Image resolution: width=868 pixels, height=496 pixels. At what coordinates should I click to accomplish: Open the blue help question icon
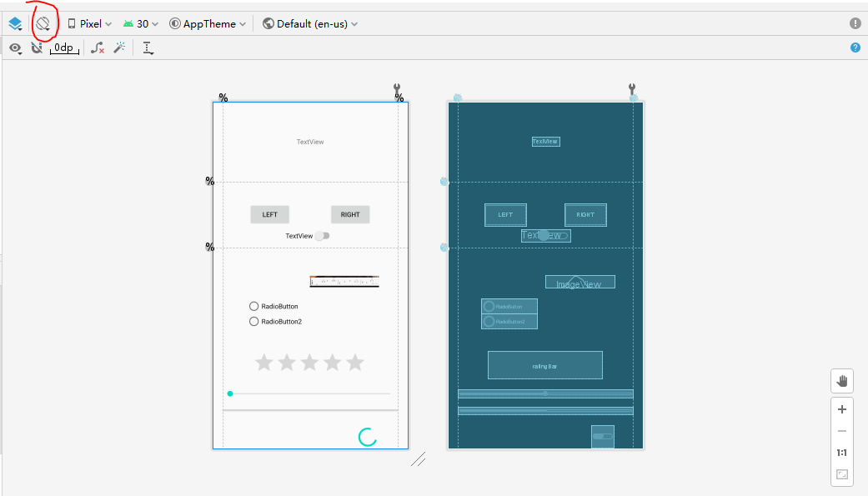tap(855, 48)
